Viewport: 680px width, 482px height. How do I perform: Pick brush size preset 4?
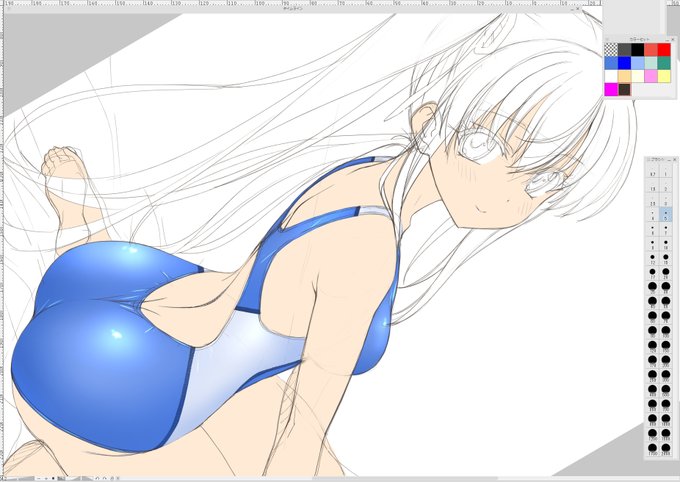click(652, 215)
